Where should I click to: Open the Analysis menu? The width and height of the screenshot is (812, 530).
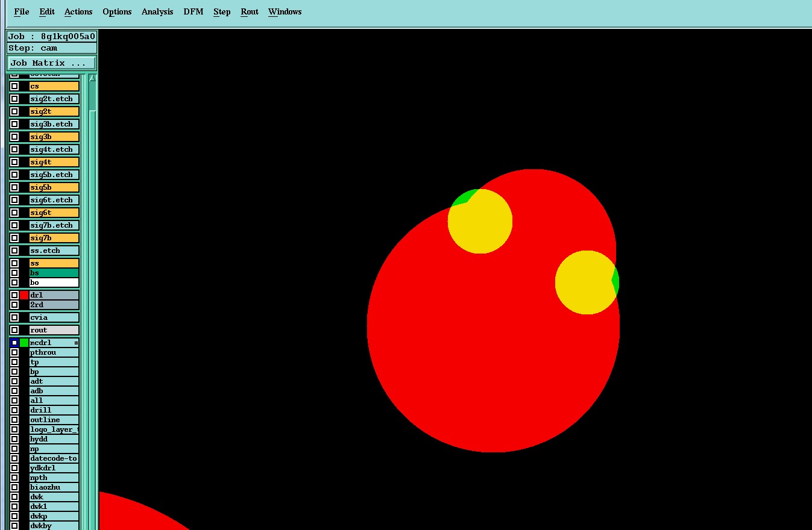157,11
